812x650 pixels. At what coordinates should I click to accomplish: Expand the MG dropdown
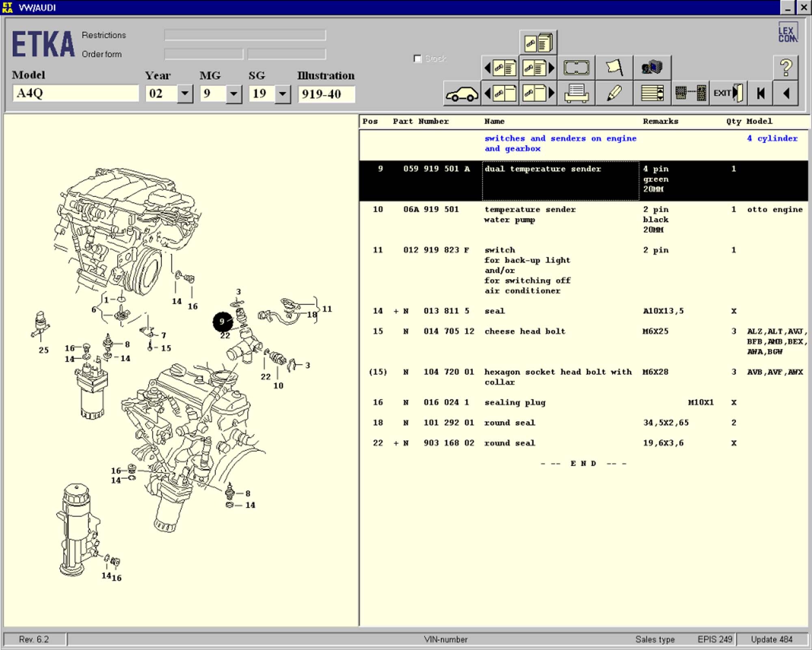coord(233,94)
